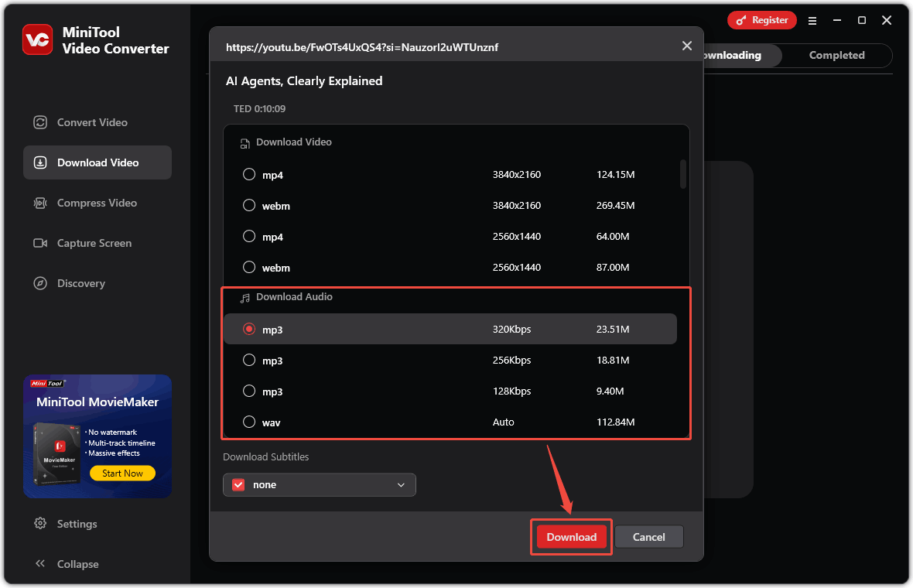Toggle the subtitles checkbox next to none

(x=239, y=485)
